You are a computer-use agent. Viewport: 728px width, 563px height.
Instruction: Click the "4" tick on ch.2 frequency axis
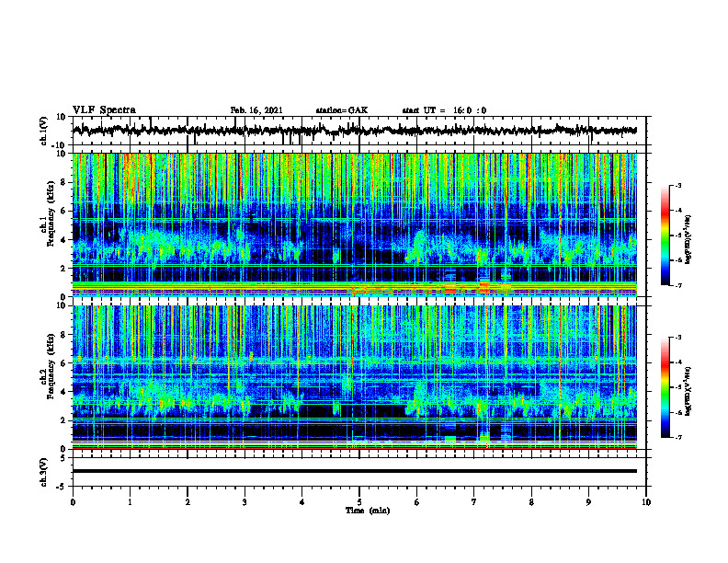tap(63, 392)
